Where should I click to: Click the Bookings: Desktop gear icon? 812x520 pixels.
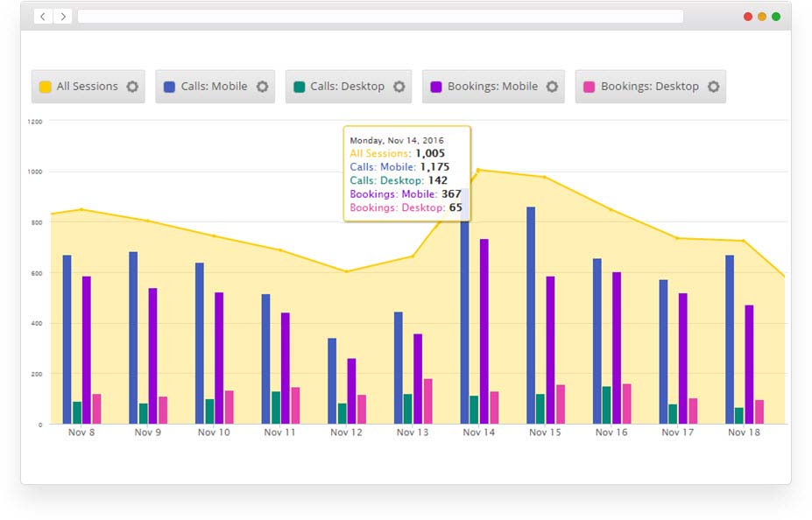click(x=713, y=87)
